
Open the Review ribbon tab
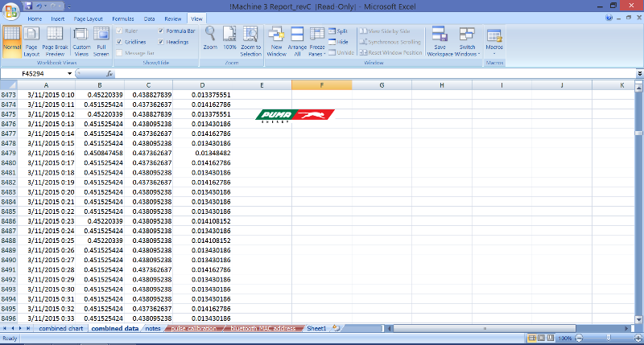[172, 18]
